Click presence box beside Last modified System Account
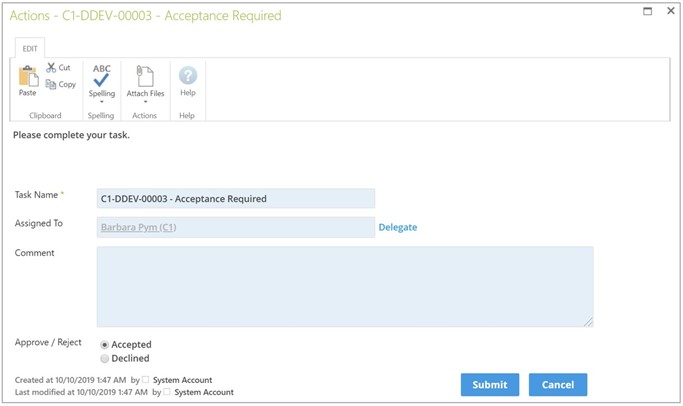The width and height of the screenshot is (683, 406). click(167, 392)
